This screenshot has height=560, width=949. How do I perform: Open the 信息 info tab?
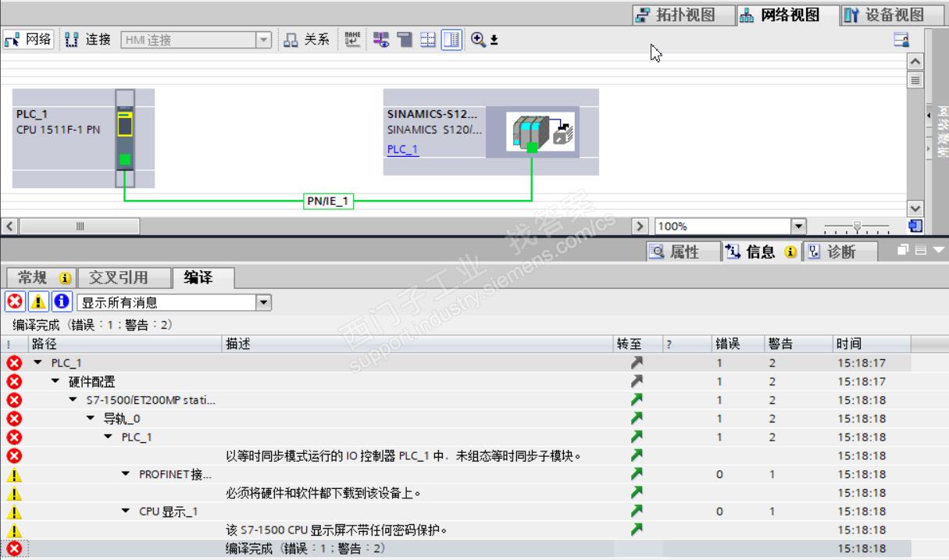[x=760, y=251]
